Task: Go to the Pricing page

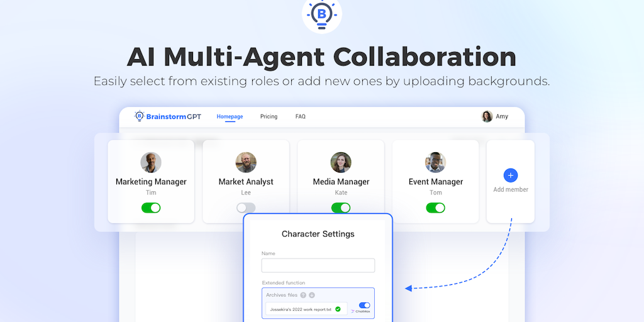Action: point(269,116)
